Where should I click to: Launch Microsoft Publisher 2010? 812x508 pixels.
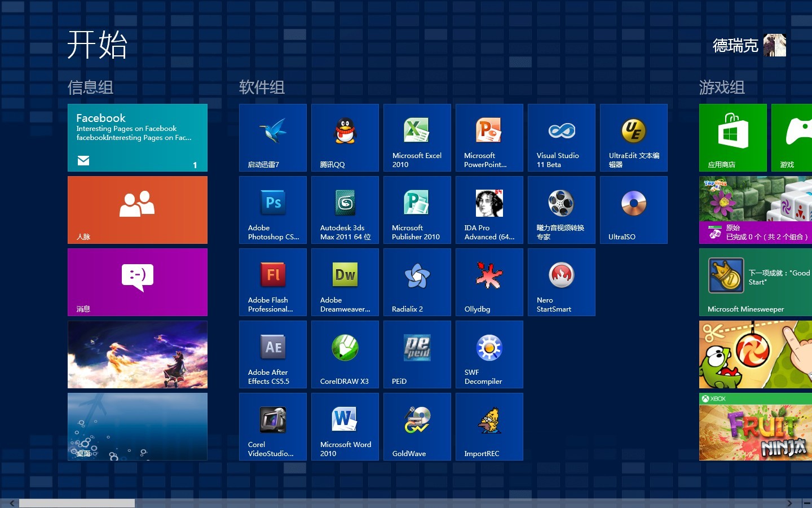click(x=417, y=210)
